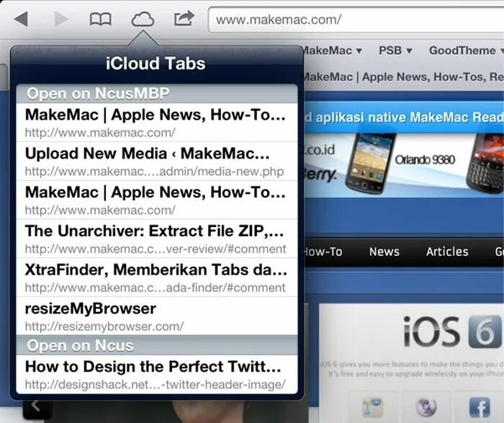Tap the Siri icon in iOS 6 promo
The image size is (504, 423).
point(426,406)
